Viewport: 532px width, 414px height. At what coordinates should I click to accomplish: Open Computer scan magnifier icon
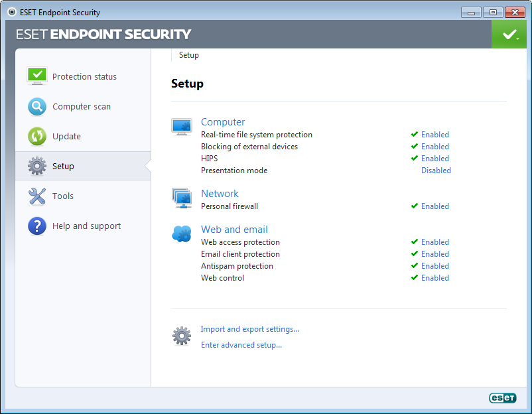click(x=37, y=107)
